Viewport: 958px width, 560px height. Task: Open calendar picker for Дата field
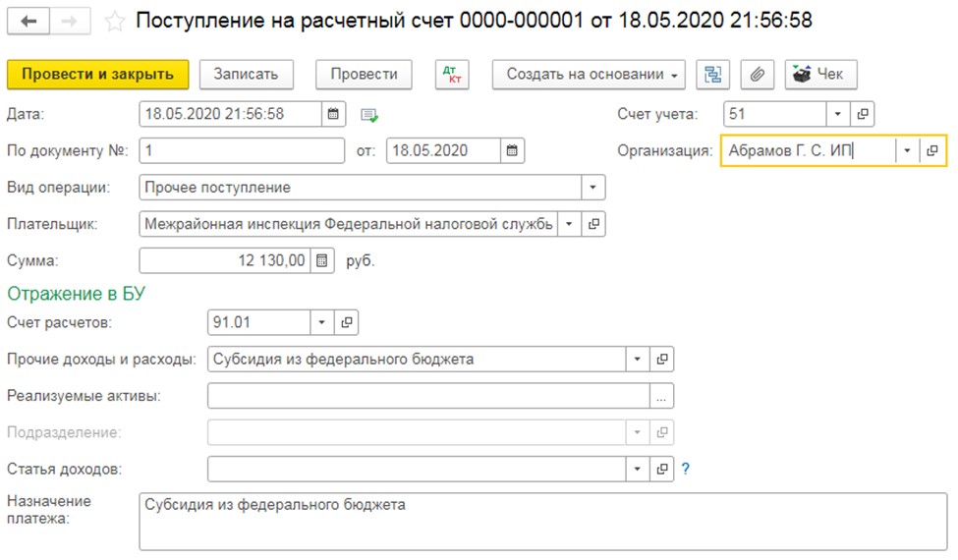tap(334, 114)
